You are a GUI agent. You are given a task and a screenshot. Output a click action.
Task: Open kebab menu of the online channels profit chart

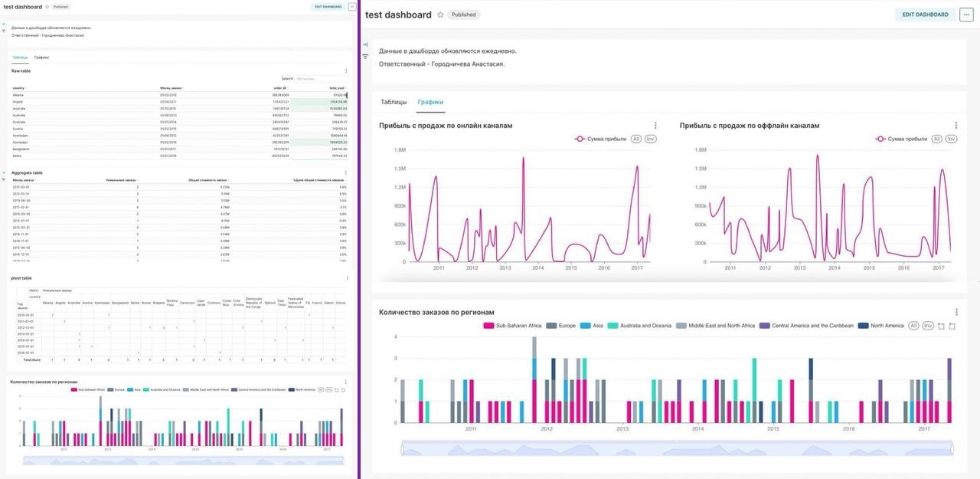(x=655, y=126)
